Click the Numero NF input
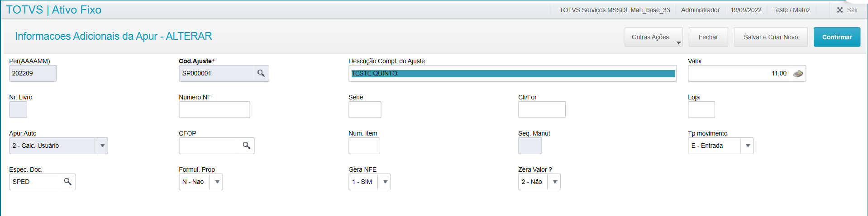The width and height of the screenshot is (868, 216). (x=214, y=109)
